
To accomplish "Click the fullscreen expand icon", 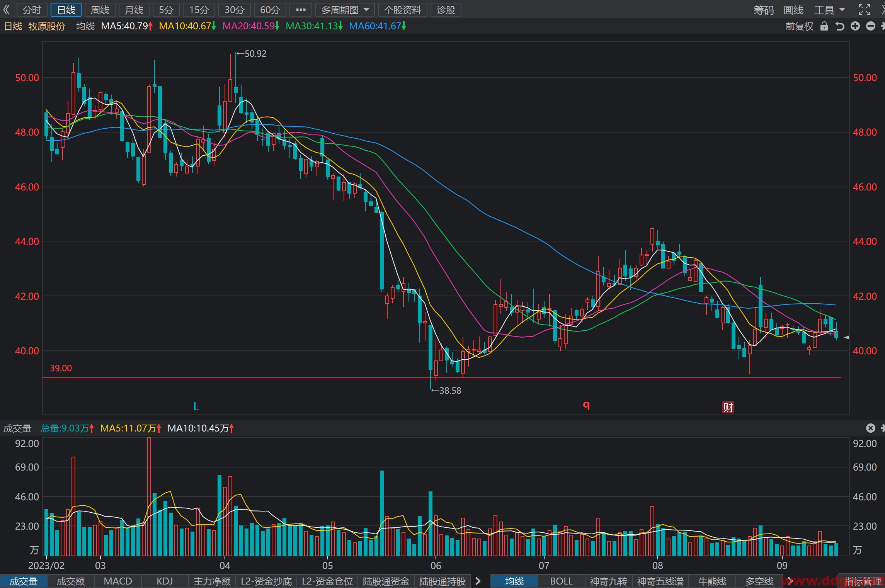I will 865,10.
